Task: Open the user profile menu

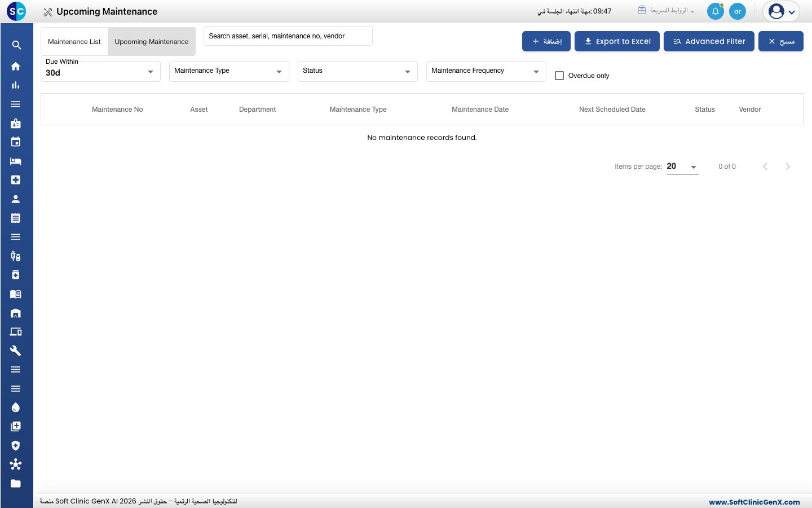Action: tap(782, 11)
